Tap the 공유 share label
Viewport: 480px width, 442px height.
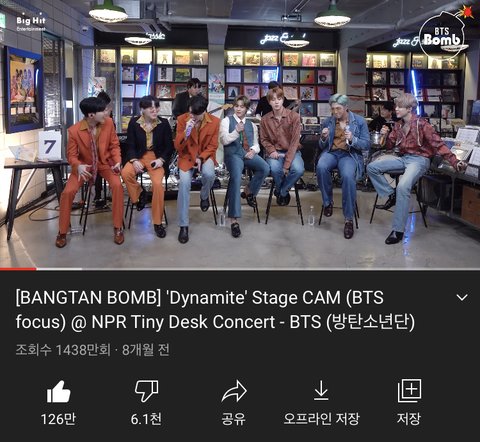click(234, 419)
